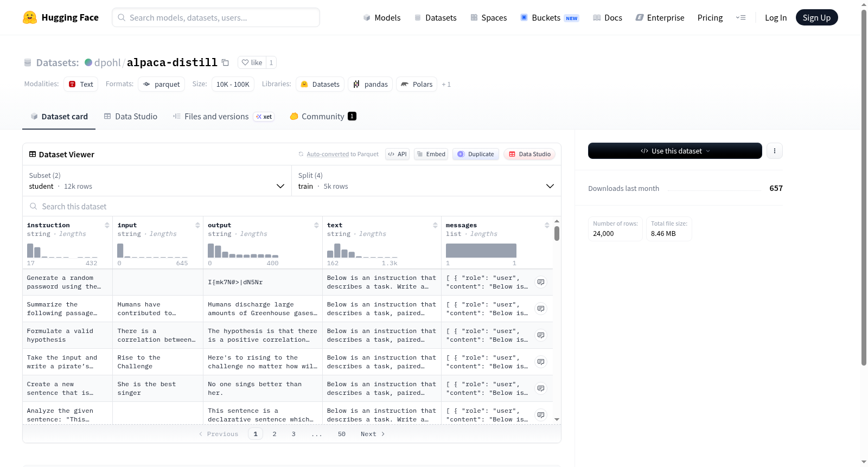Focus the main search models field
Image resolution: width=868 pixels, height=467 pixels.
point(216,17)
